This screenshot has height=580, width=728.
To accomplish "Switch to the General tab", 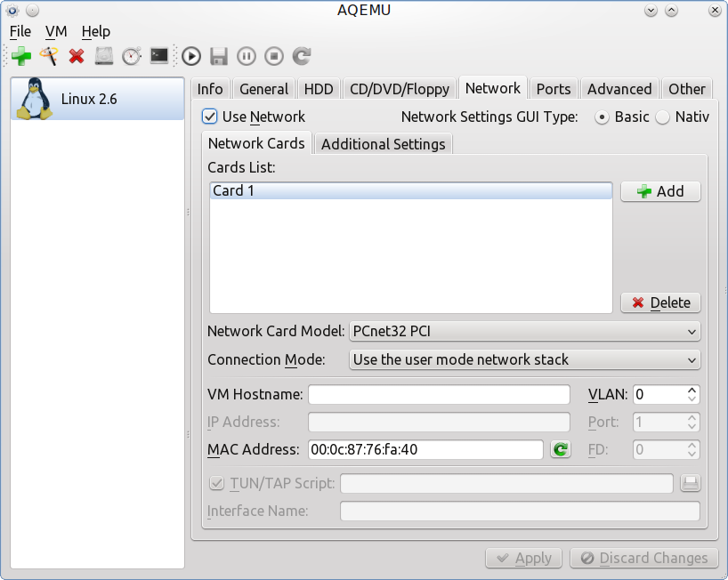I will tap(263, 89).
